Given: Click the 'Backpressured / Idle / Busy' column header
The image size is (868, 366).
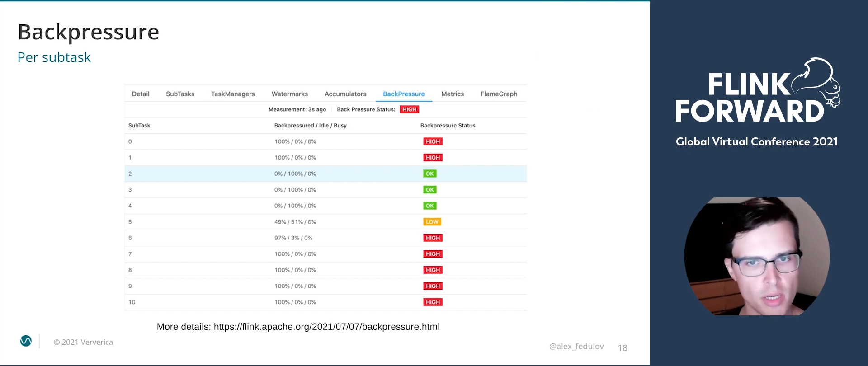Looking at the screenshot, I should pos(311,126).
